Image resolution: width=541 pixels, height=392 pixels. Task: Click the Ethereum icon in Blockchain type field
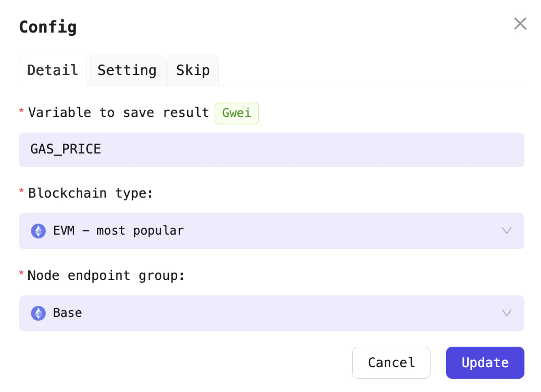point(38,231)
